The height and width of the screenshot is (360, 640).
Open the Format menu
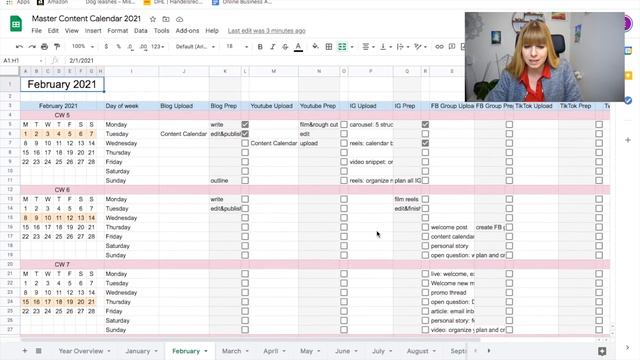pyautogui.click(x=118, y=31)
